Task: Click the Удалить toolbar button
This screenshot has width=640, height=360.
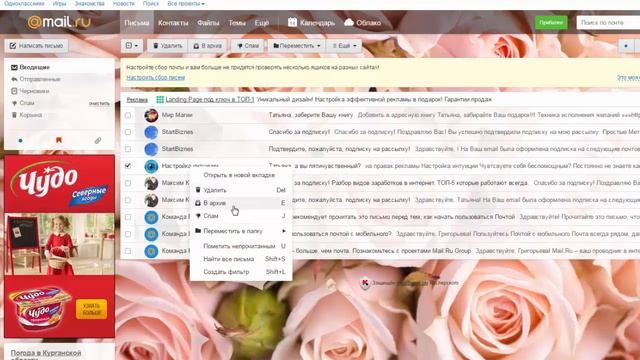Action: pyautogui.click(x=167, y=46)
